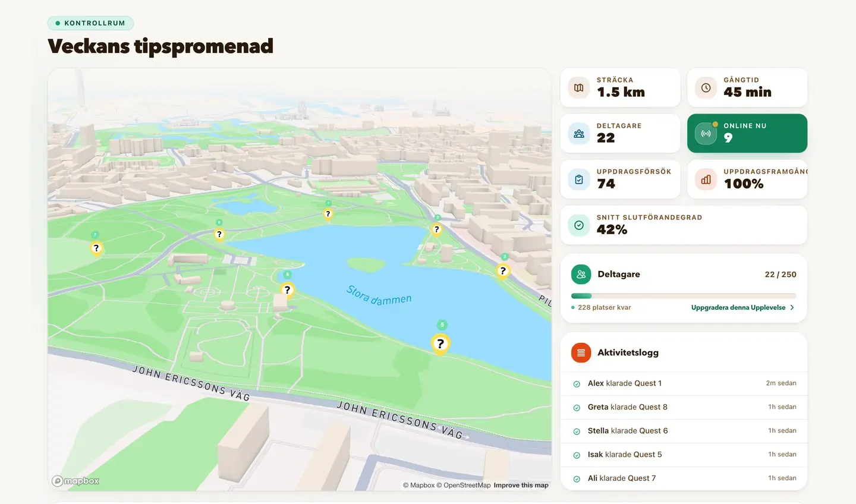Open the Uppgradera denna Upplevelse link

pyautogui.click(x=743, y=308)
